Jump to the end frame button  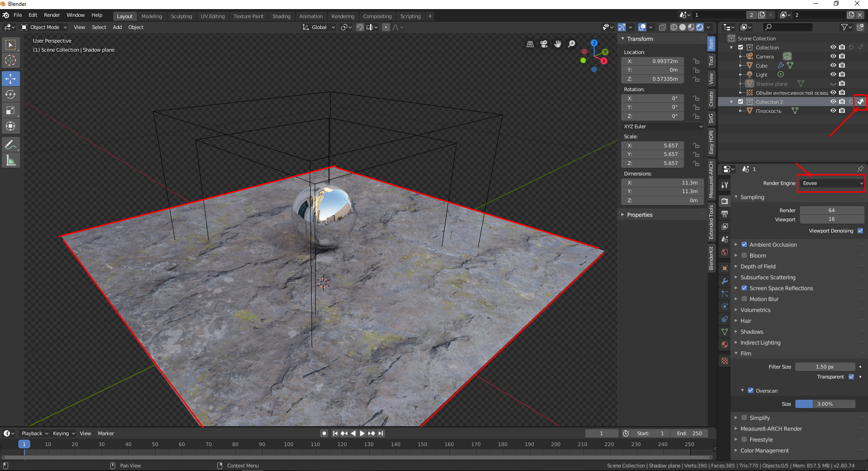click(381, 433)
